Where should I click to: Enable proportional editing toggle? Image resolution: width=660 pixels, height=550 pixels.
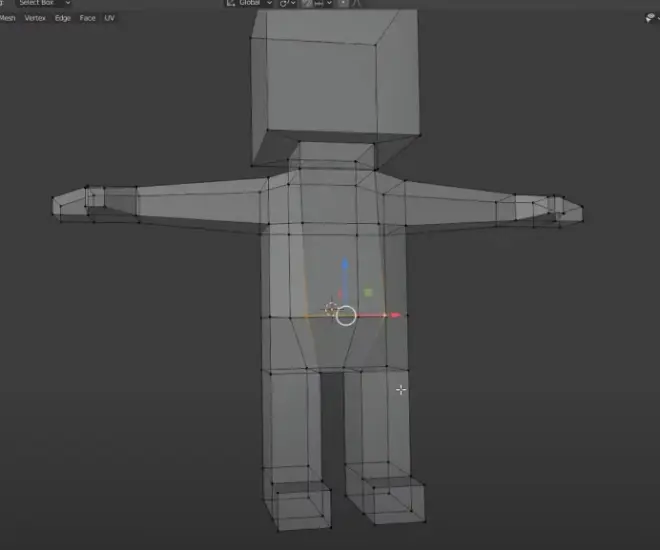pyautogui.click(x=343, y=3)
